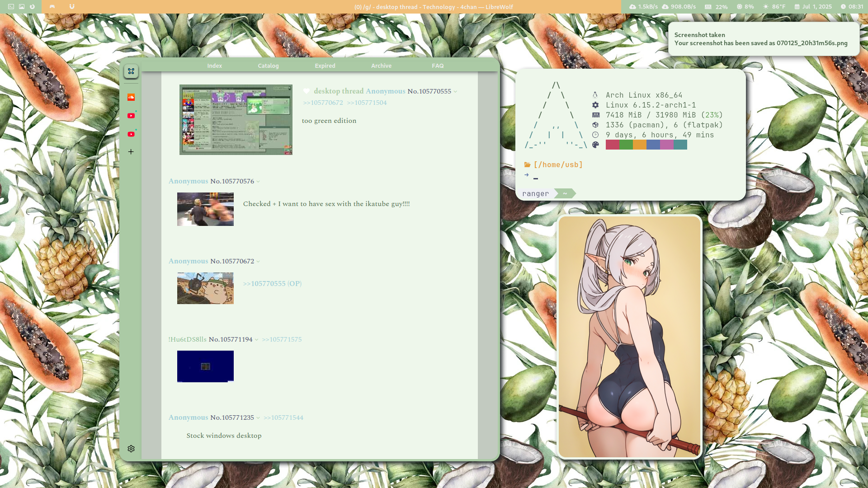The width and height of the screenshot is (868, 488).
Task: Click the 86°F temperature reading
Action: pos(778,7)
